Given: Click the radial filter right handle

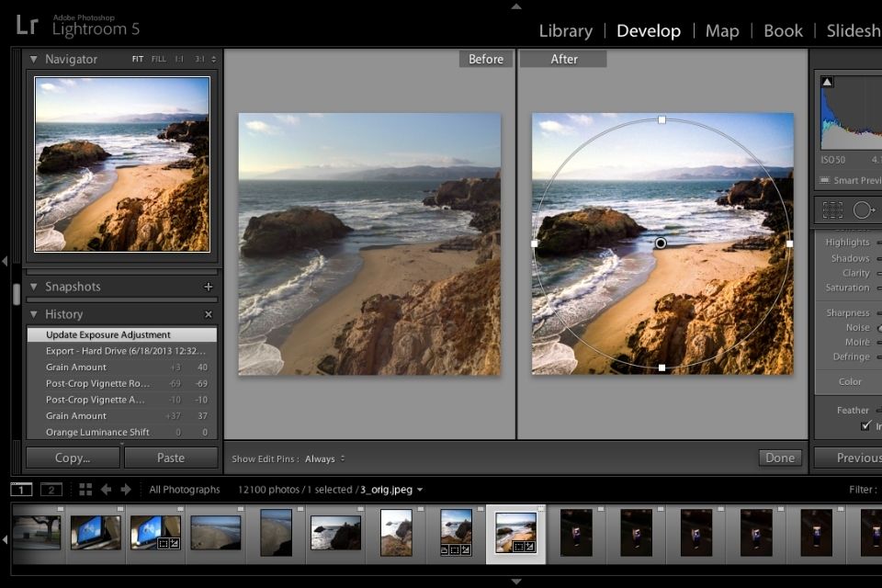Looking at the screenshot, I should [x=790, y=243].
